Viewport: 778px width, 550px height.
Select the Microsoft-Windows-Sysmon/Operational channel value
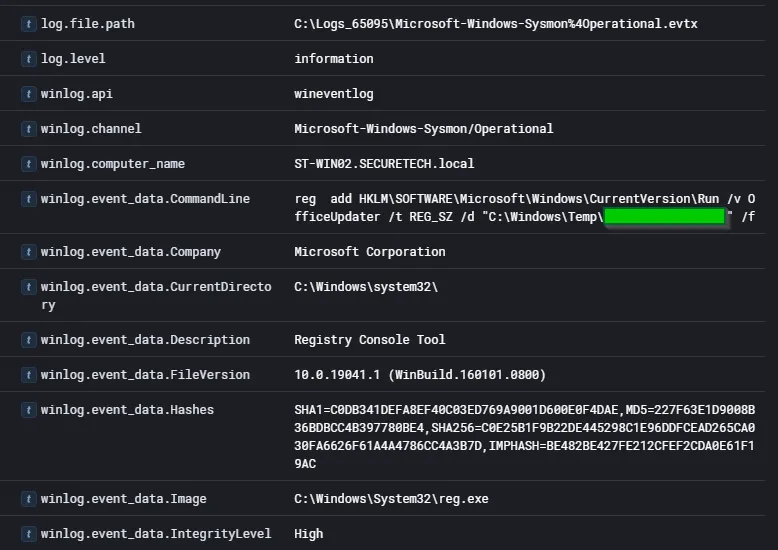423,129
